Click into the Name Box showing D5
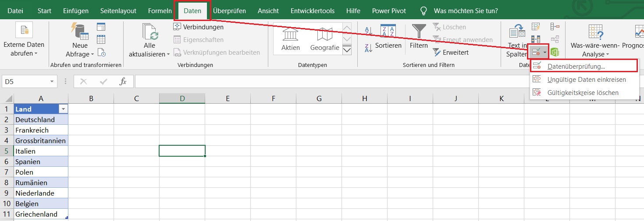 coord(26,81)
